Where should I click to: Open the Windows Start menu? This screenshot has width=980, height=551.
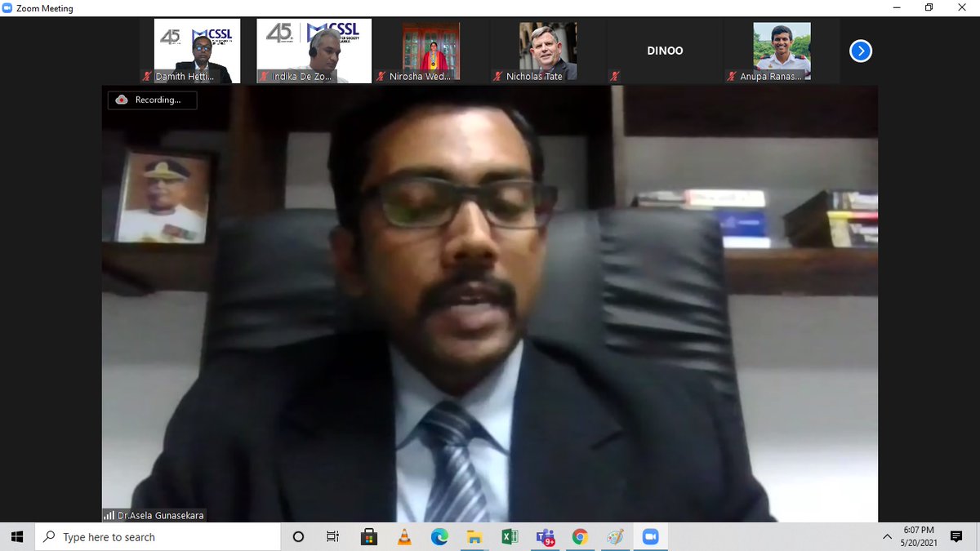pos(18,537)
